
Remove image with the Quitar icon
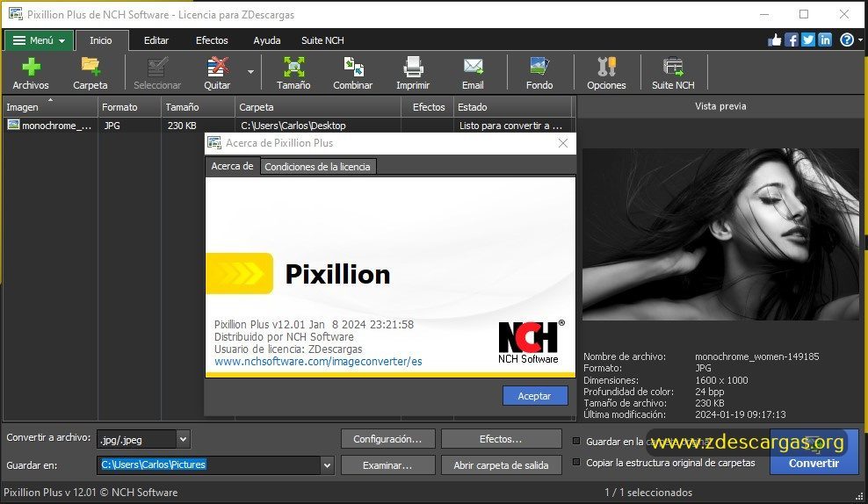coord(217,73)
